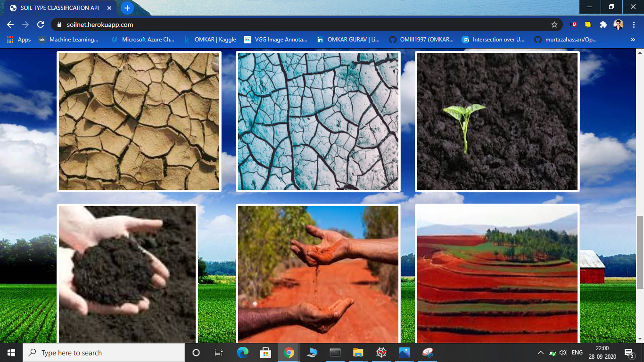644x362 pixels.
Task: Switch to SOIL TYPE CLASSIFICATION API tab
Action: 59,8
